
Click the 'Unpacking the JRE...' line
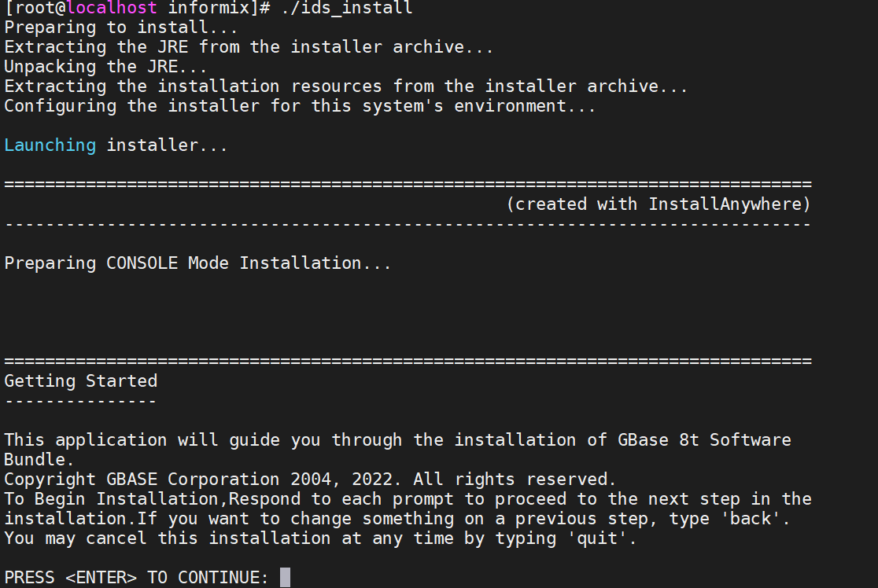(106, 67)
